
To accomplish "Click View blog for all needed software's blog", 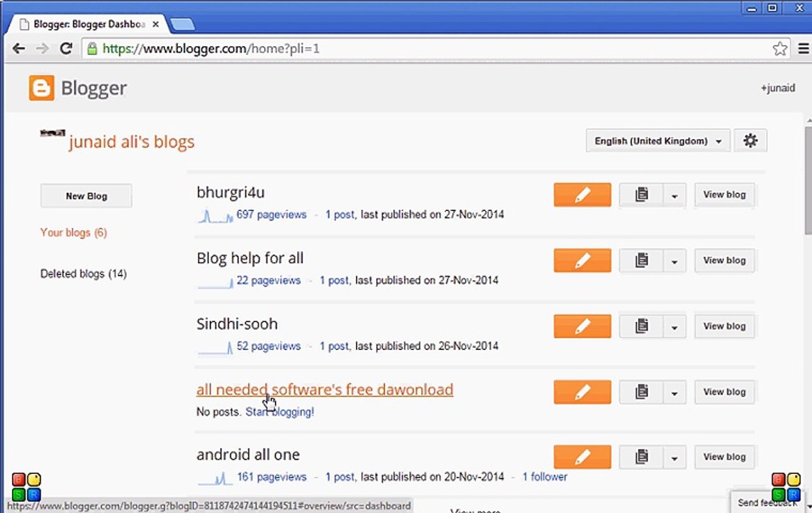I will click(x=724, y=392).
